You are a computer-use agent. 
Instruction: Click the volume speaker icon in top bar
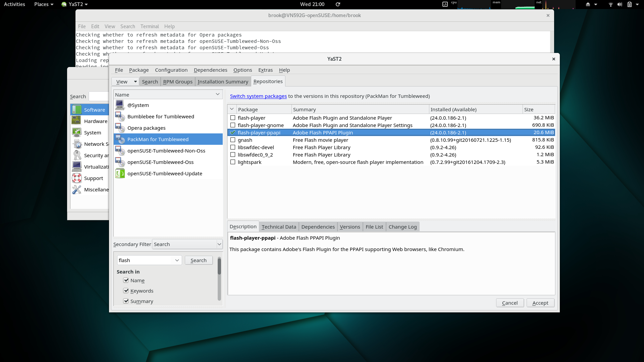pyautogui.click(x=620, y=4)
